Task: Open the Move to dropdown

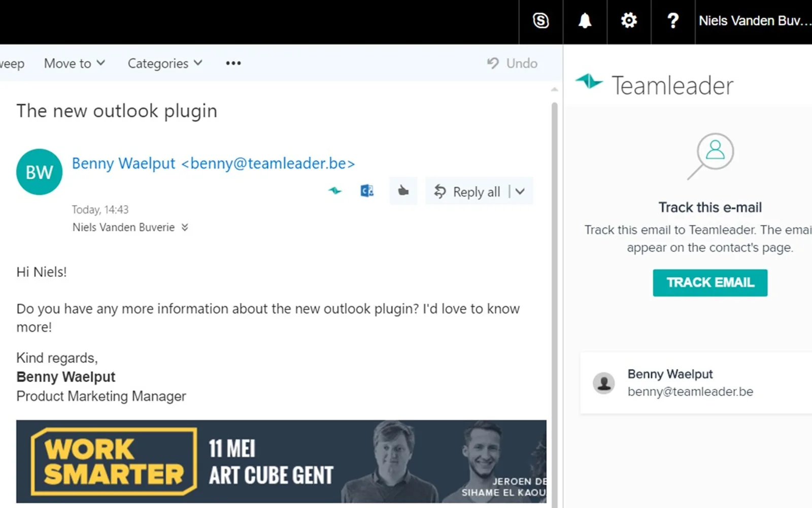Action: point(75,63)
